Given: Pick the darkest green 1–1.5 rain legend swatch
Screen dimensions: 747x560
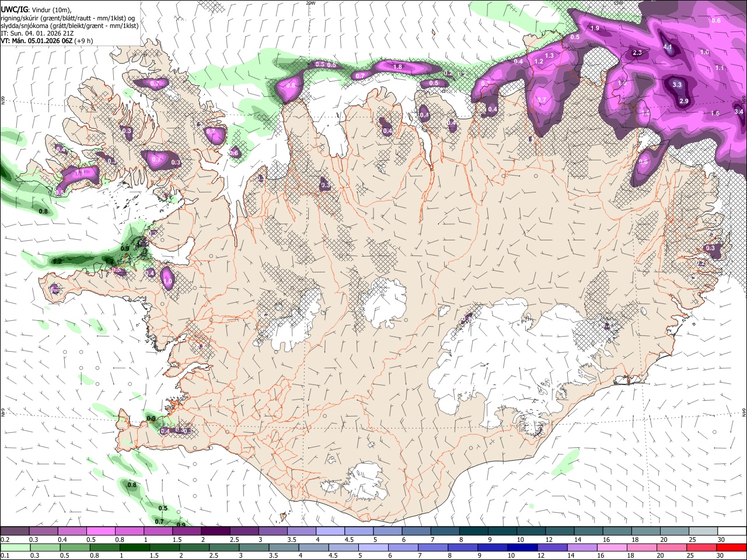Looking at the screenshot, I should 134,548.
